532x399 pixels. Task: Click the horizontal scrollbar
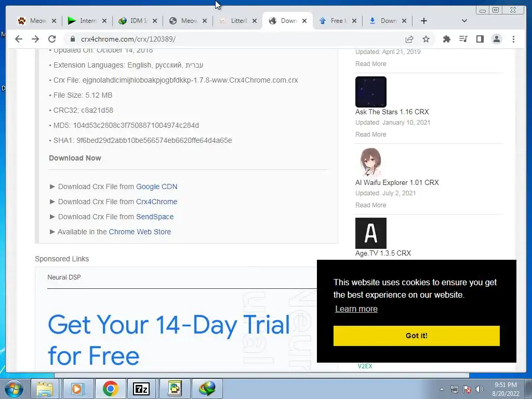(261, 375)
